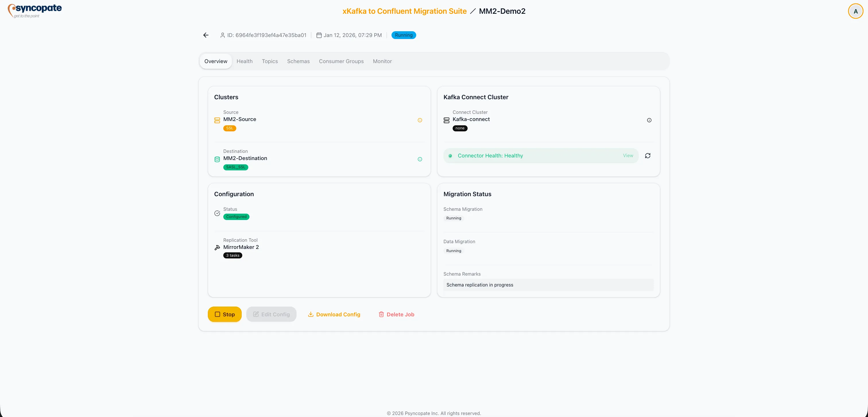Open the user avatar menu

coord(855,11)
